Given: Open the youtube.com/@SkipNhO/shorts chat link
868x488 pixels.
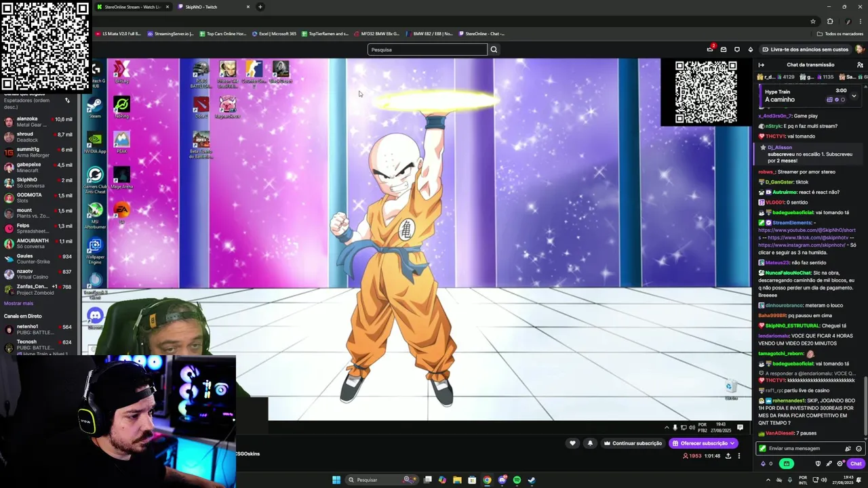Looking at the screenshot, I should [807, 230].
